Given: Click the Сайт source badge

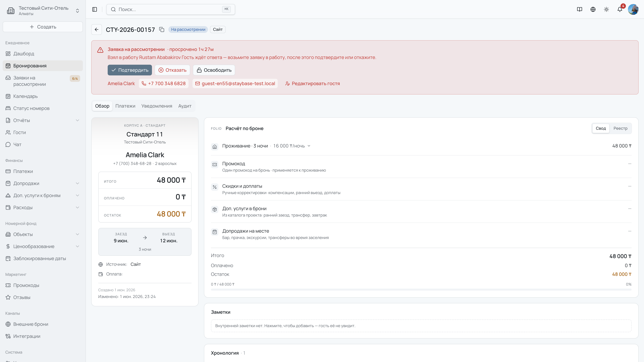Looking at the screenshot, I should [218, 29].
